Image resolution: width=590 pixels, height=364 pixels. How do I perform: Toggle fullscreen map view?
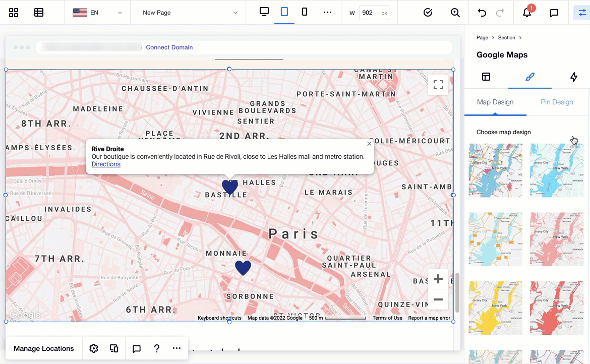point(438,85)
